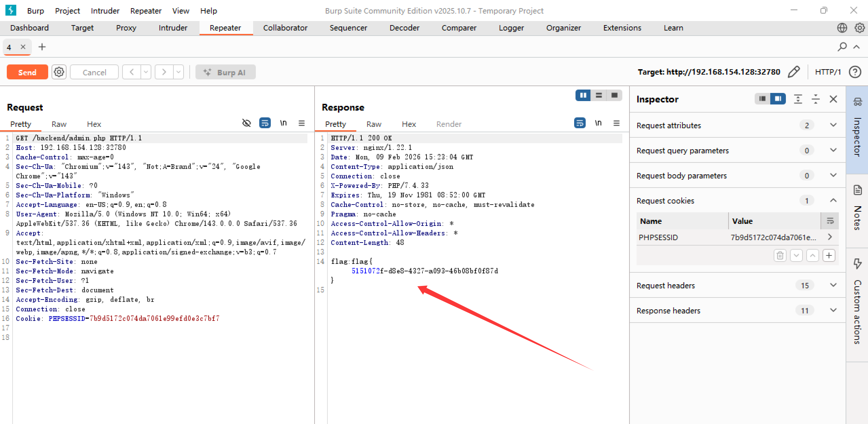Toggle line wrap in the Request panel
Screen dimensions: 868x424
[265, 123]
